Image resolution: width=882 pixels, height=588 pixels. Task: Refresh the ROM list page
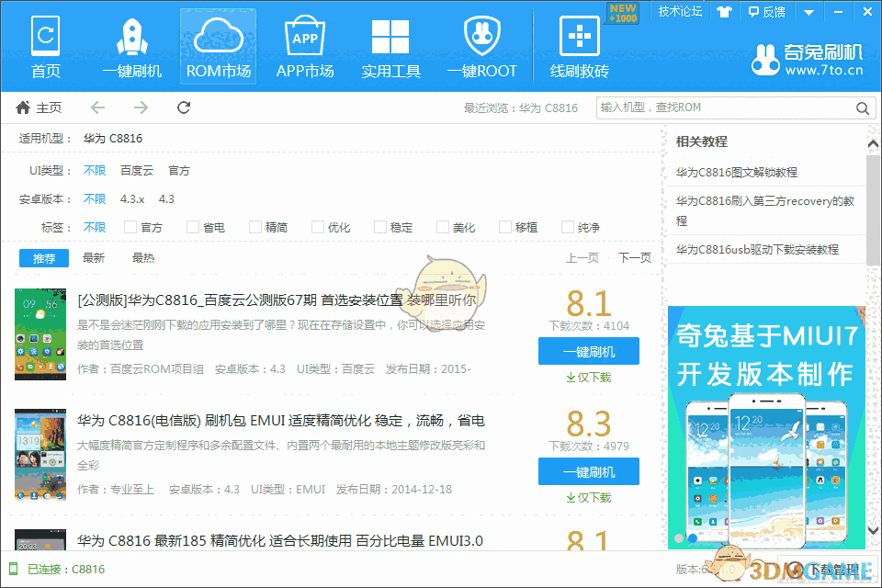(x=183, y=107)
